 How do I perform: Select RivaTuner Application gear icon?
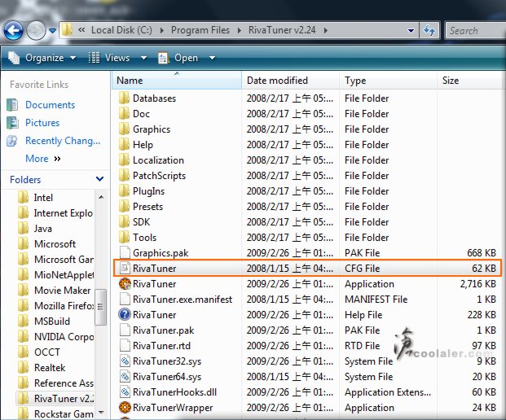pos(125,283)
